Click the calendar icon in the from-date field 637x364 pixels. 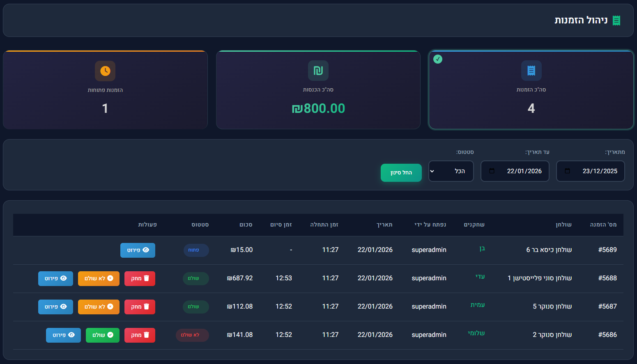[567, 171]
